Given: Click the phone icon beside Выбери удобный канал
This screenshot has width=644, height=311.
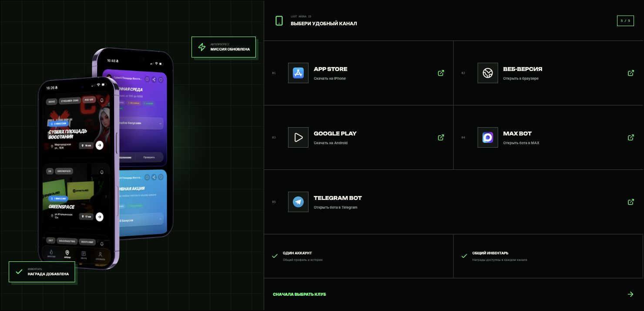Looking at the screenshot, I should (x=279, y=20).
